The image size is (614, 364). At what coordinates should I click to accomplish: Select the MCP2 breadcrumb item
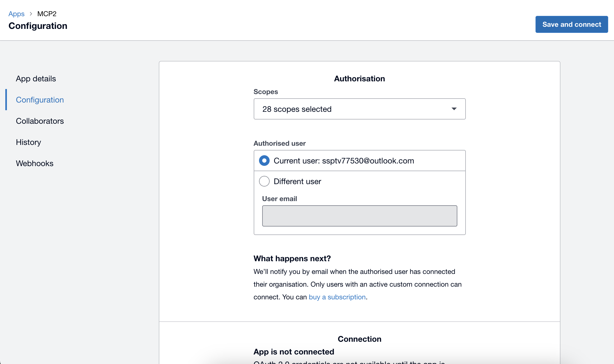point(47,14)
